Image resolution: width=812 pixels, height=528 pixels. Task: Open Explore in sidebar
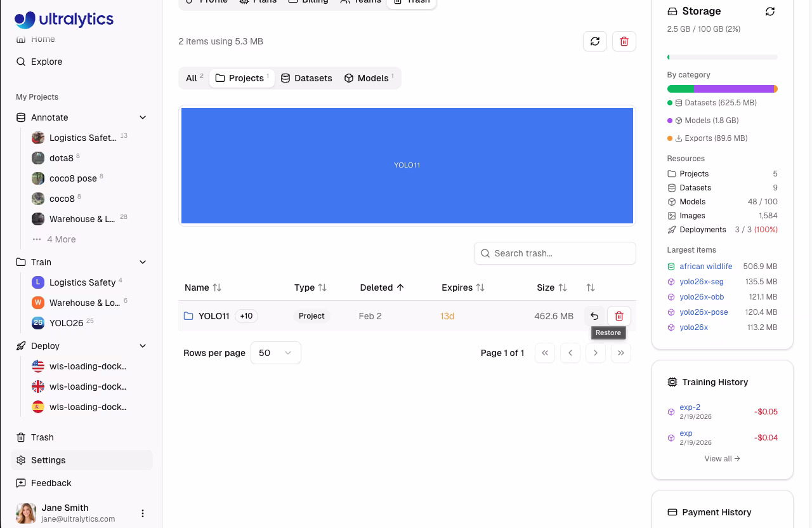(x=82, y=62)
